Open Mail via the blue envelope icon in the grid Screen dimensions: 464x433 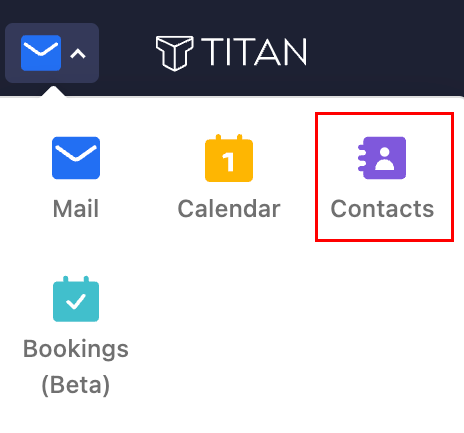tap(76, 158)
